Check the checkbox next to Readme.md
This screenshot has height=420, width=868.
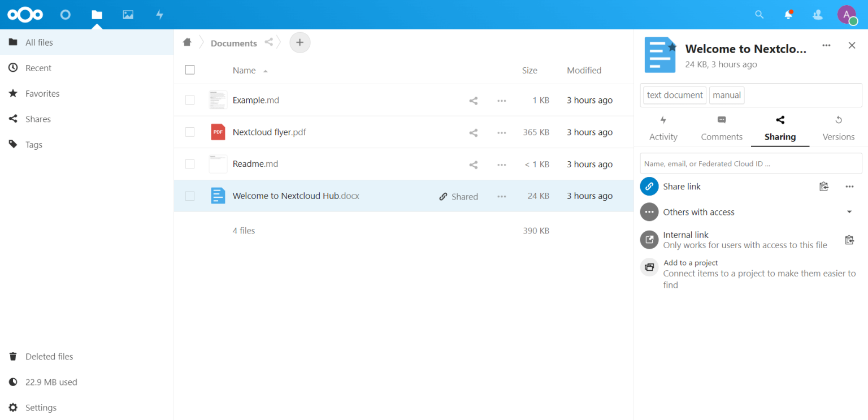tap(190, 164)
